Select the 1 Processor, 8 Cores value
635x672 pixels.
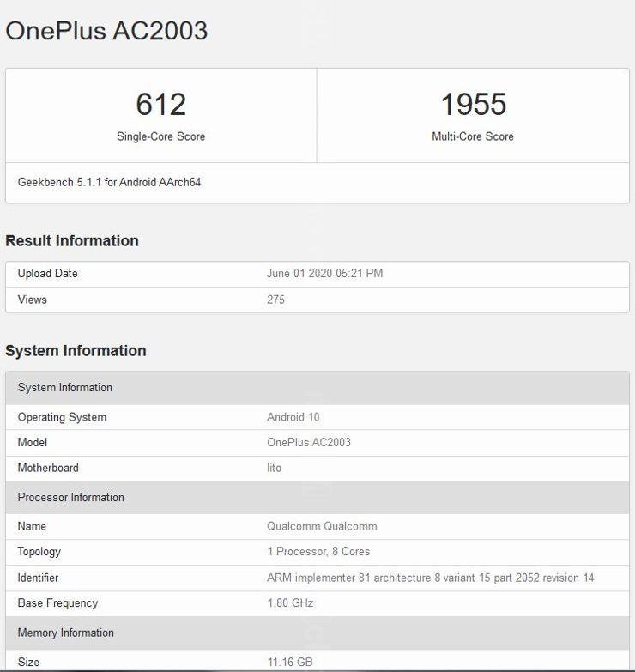pos(318,552)
